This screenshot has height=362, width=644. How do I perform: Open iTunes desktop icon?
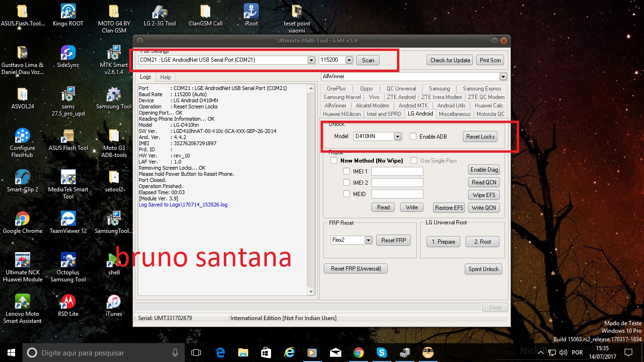coord(114,305)
